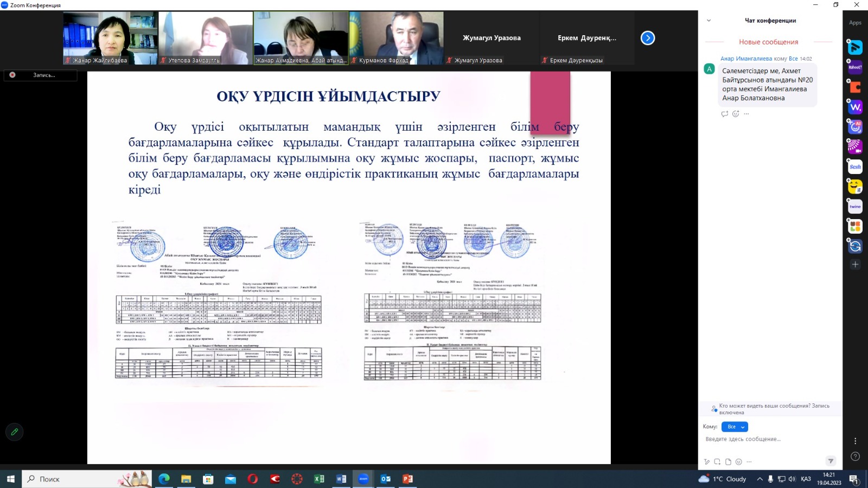This screenshot has height=488, width=868.
Task: Open more options for chat message
Action: [746, 114]
